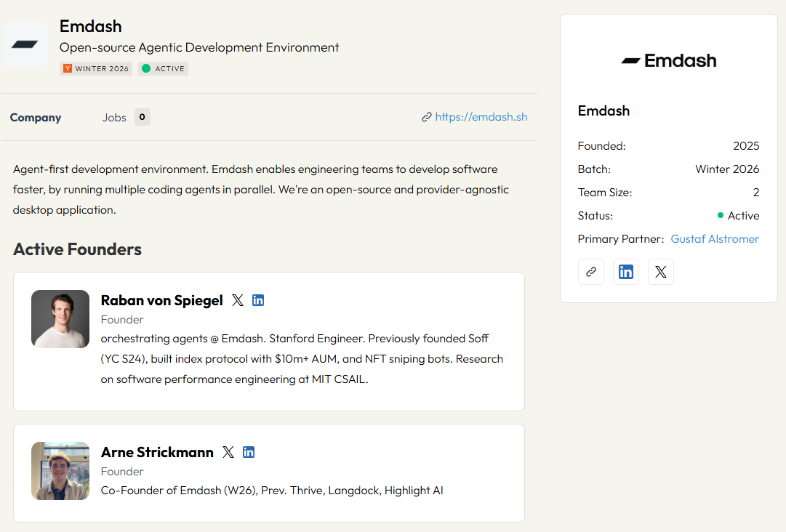Switch to the Company tab
The image size is (786, 532).
[36, 118]
